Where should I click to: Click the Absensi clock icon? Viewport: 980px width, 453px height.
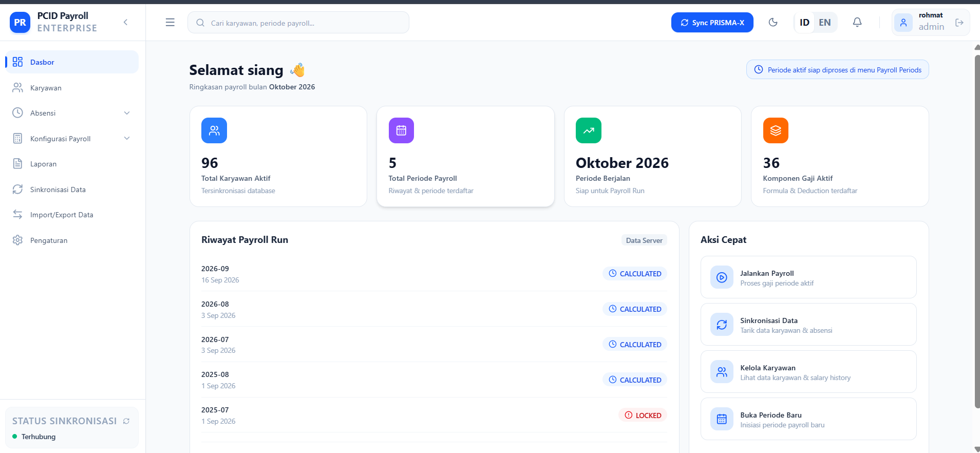(17, 113)
